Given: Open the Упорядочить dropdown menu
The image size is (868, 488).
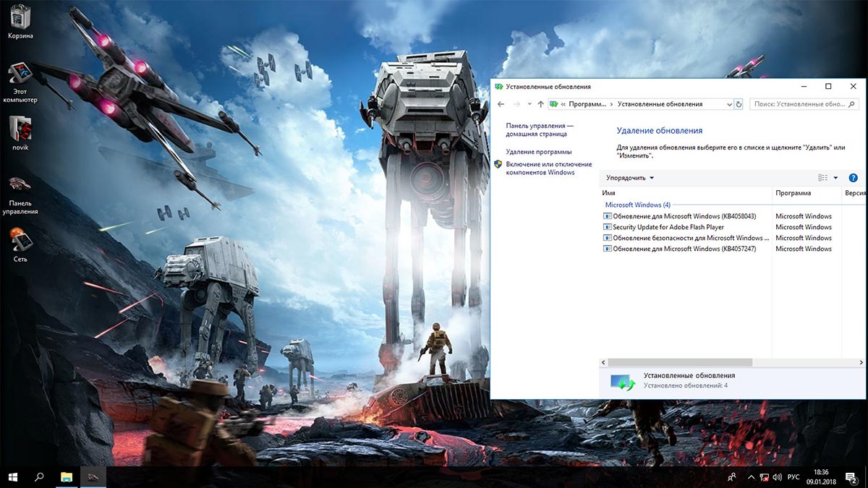Looking at the screenshot, I should coord(630,178).
